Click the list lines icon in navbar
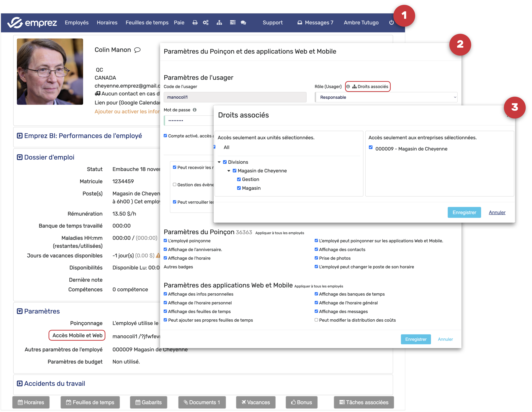532x412 pixels. 233,23
